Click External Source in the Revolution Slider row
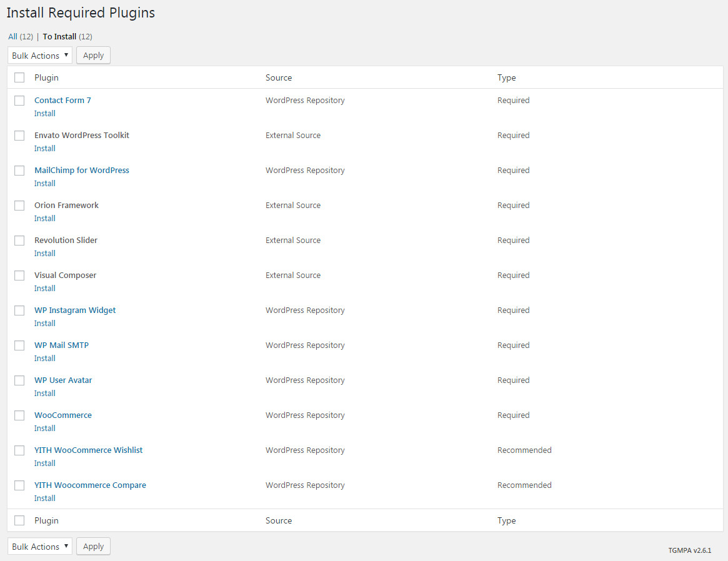Viewport: 728px width, 561px height. tap(293, 241)
